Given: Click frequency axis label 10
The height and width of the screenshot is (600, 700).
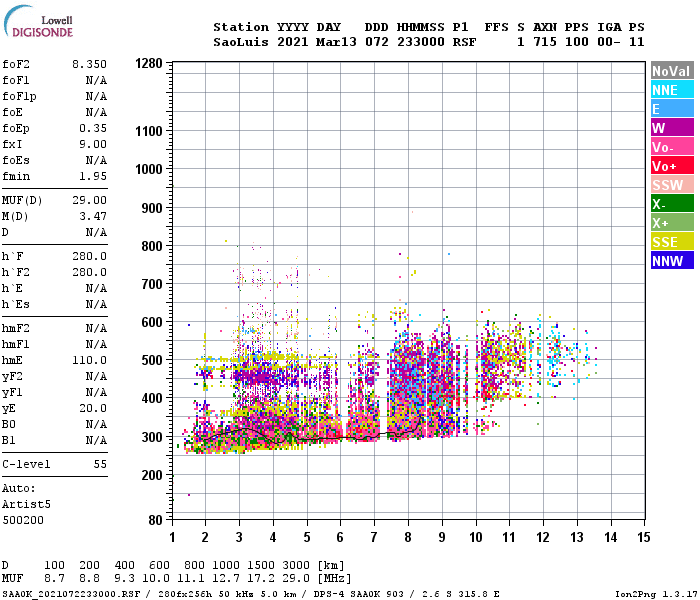Looking at the screenshot, I should pyautogui.click(x=475, y=537).
